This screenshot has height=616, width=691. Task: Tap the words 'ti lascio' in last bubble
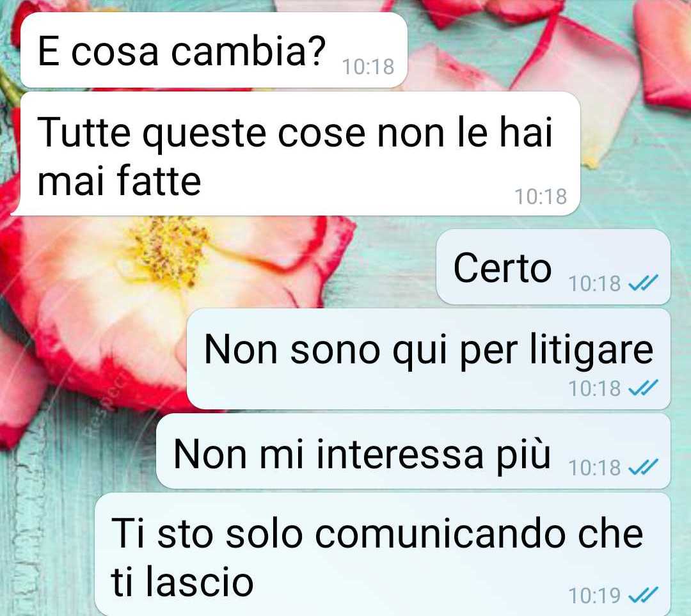tap(182, 581)
